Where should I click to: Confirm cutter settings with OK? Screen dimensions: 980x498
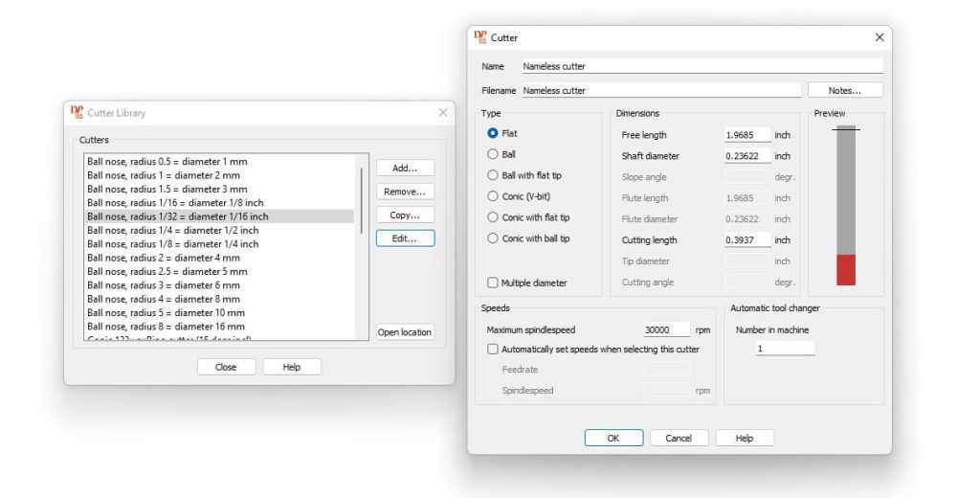point(613,438)
